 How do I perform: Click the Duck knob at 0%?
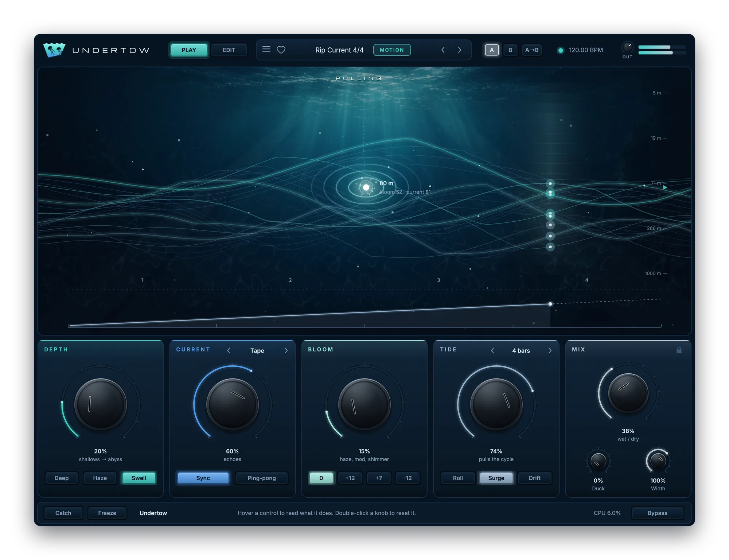tap(598, 461)
